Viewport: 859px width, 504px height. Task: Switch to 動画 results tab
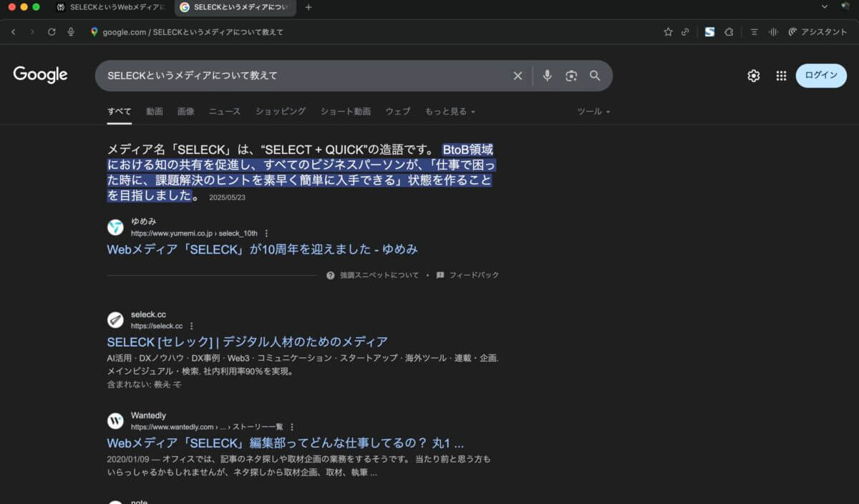[155, 112]
